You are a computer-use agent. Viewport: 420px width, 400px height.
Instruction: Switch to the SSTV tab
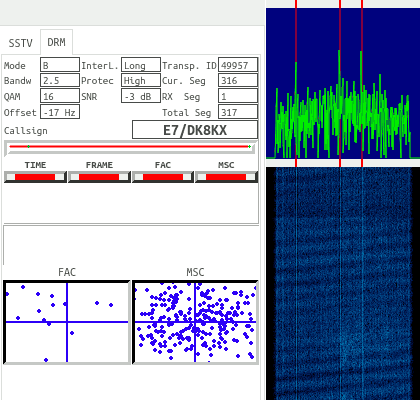coord(20,43)
